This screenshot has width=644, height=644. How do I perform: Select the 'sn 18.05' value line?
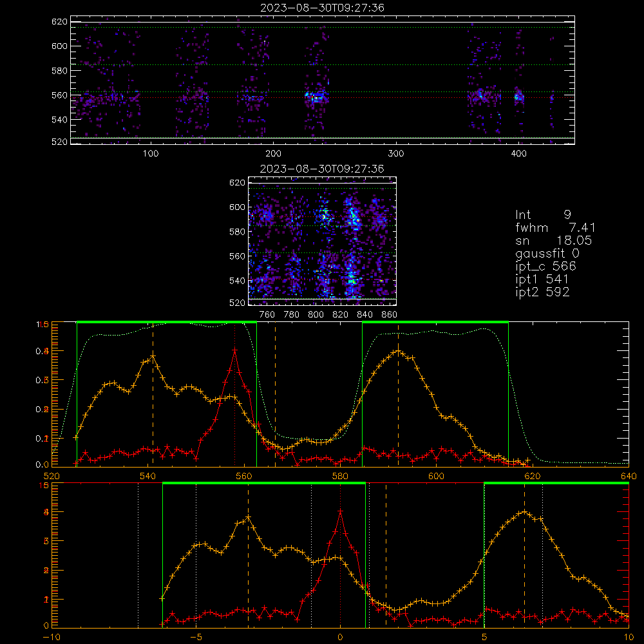554,240
